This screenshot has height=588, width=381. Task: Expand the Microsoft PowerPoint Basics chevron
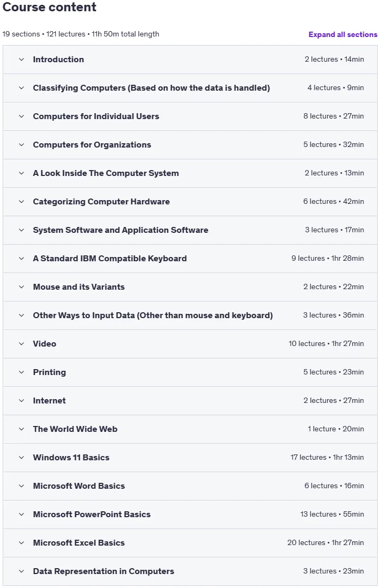21,514
